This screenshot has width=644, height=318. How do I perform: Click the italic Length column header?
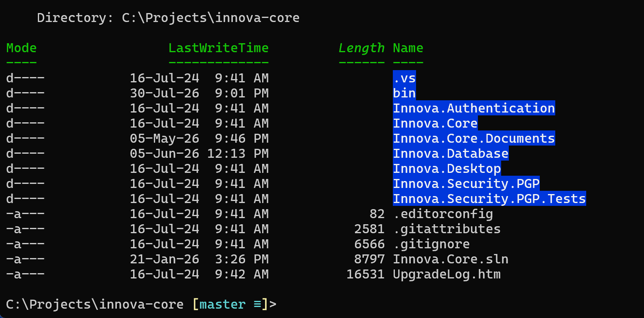tap(361, 48)
